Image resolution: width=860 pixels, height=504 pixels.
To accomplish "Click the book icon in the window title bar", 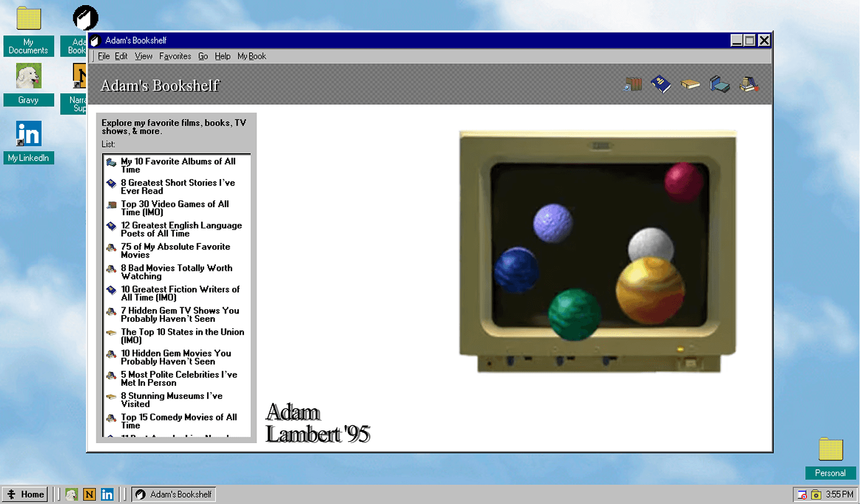I will [x=95, y=40].
